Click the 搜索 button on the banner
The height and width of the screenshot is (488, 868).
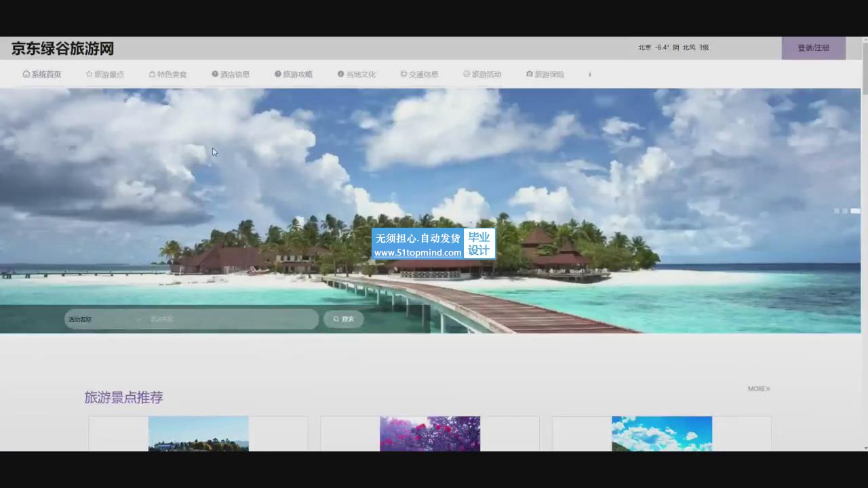pos(344,319)
